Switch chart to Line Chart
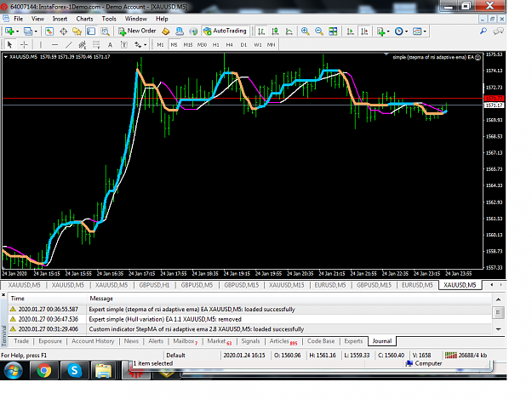Image resolution: width=532 pixels, height=399 pixels. pos(289,31)
